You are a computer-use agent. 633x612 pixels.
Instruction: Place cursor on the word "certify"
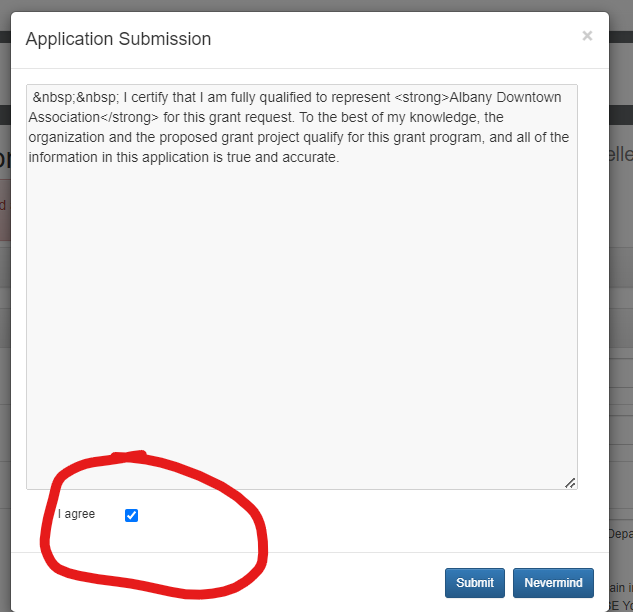point(154,97)
